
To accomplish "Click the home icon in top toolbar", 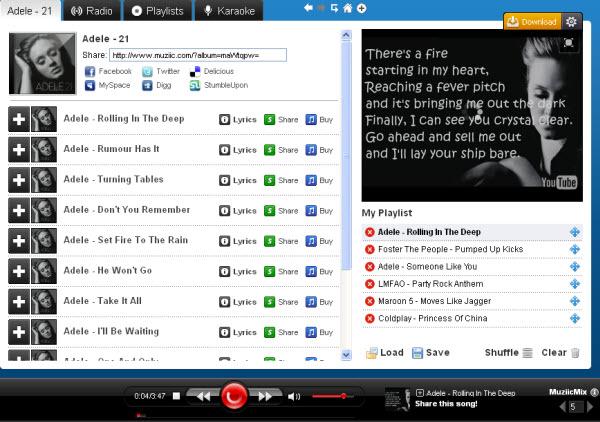I will point(347,8).
